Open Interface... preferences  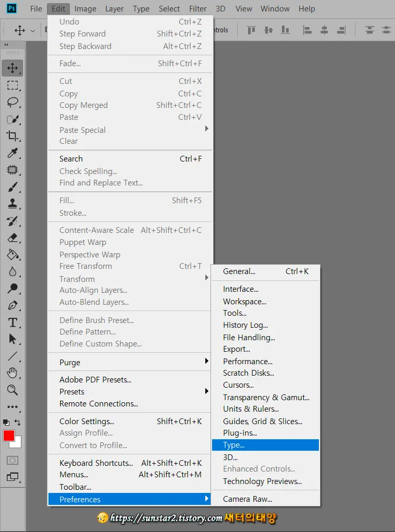tap(265, 289)
